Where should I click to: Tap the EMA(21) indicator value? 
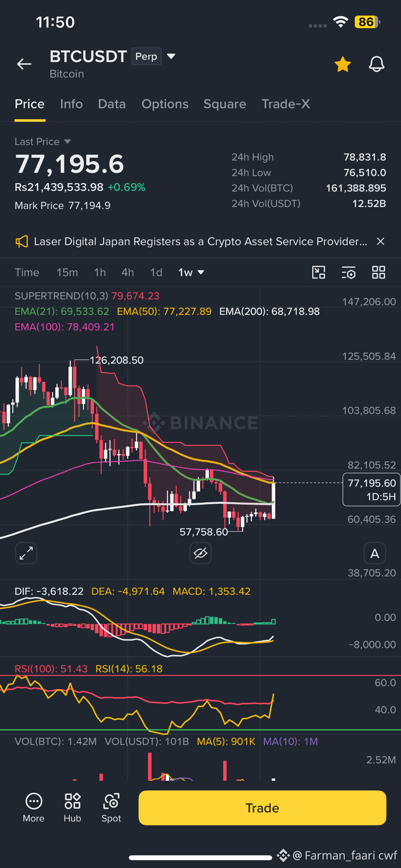click(x=62, y=311)
